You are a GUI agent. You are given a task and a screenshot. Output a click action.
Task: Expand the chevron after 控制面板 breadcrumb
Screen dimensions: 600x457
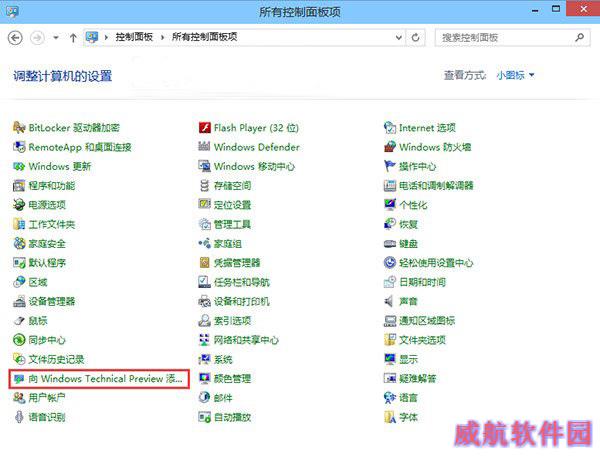click(x=162, y=38)
